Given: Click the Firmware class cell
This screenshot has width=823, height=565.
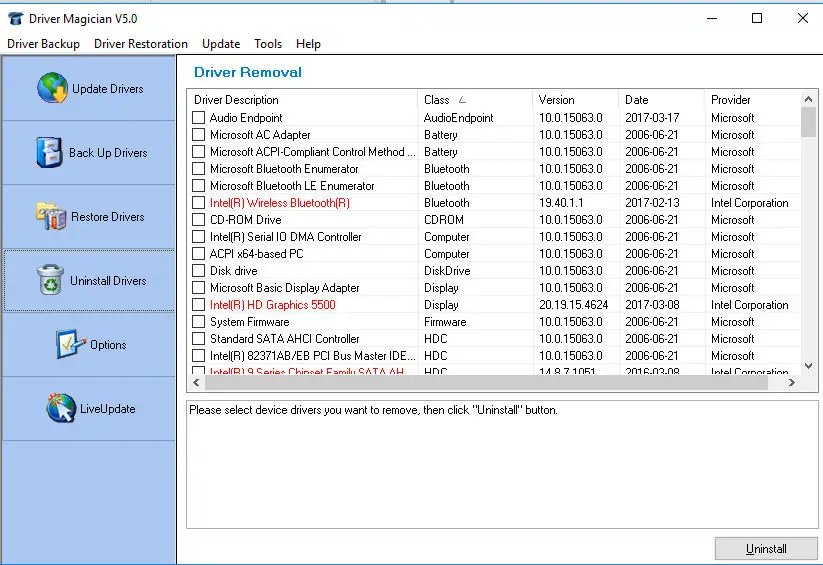Looking at the screenshot, I should (445, 321).
